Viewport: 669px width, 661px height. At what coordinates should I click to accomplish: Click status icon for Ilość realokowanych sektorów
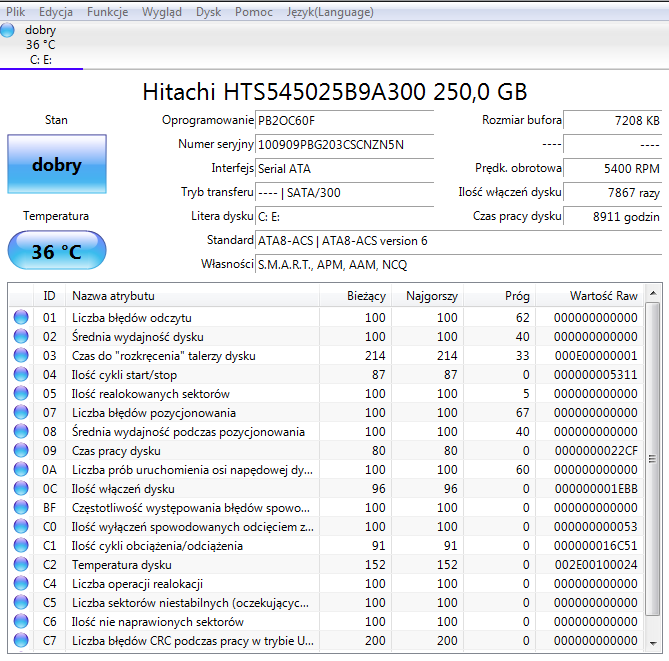point(21,393)
